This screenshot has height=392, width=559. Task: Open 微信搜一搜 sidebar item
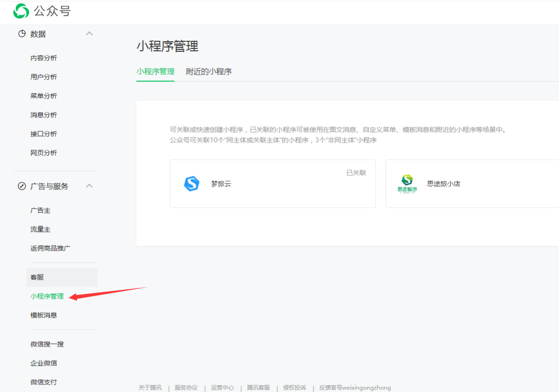(47, 344)
